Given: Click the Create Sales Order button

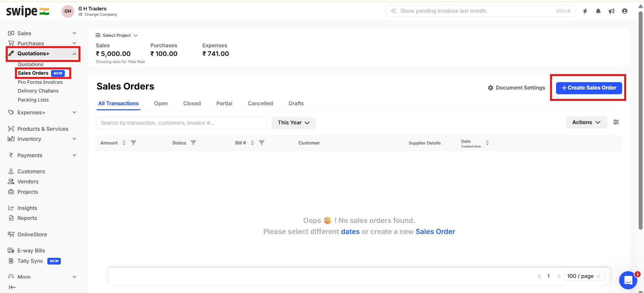Looking at the screenshot, I should pos(589,88).
